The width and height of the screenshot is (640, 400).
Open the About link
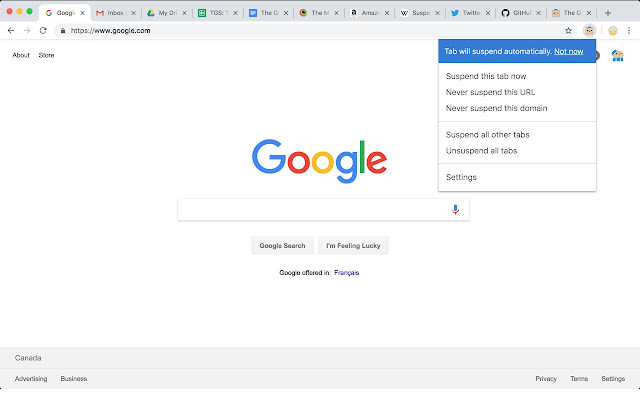pyautogui.click(x=21, y=55)
